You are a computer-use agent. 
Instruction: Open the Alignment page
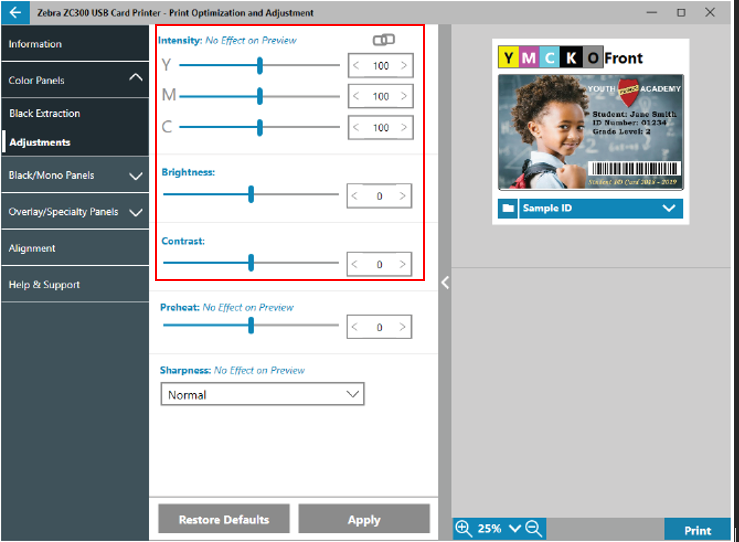75,248
